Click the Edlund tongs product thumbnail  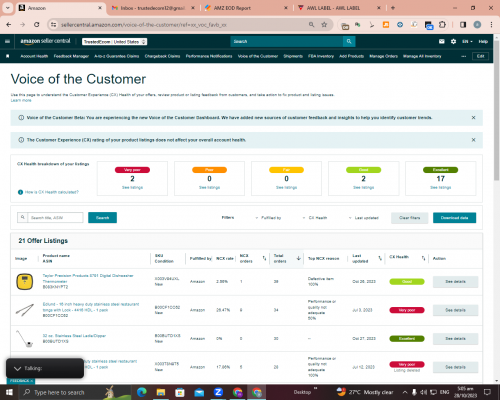point(25,310)
